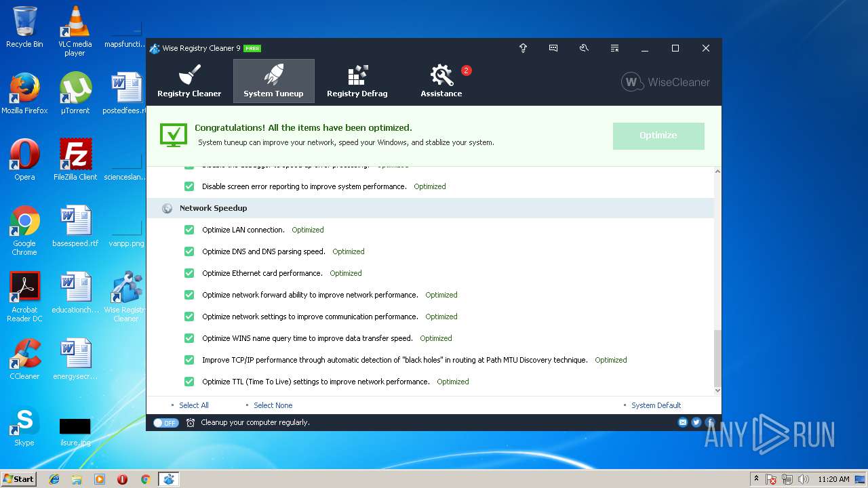Click the Optimized status beside Optimize TTL settings

click(453, 382)
